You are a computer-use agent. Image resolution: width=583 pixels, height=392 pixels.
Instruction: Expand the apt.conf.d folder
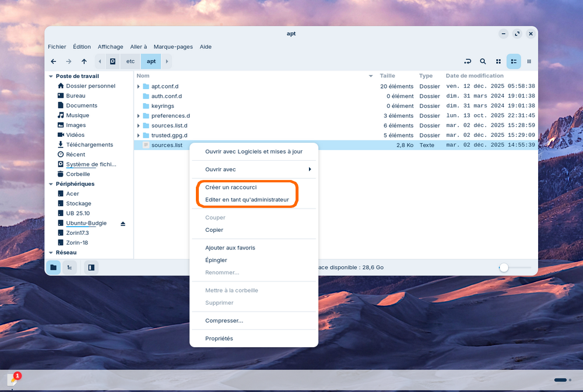pos(139,86)
